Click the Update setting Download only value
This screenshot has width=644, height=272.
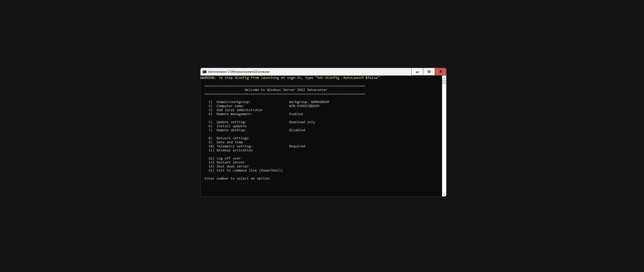pos(302,122)
